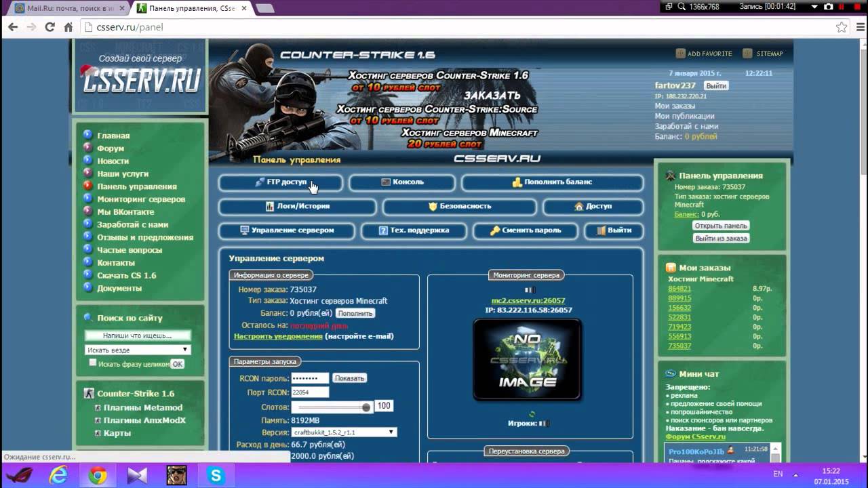
Task: Click the ROG icon in taskbar
Action: (19, 476)
